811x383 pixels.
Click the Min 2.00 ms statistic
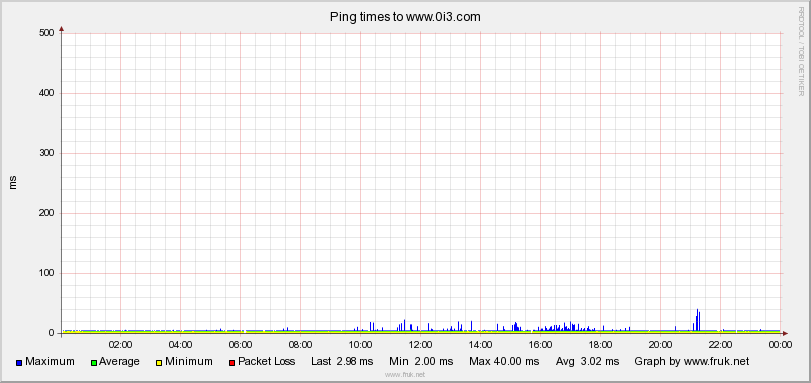coord(421,361)
